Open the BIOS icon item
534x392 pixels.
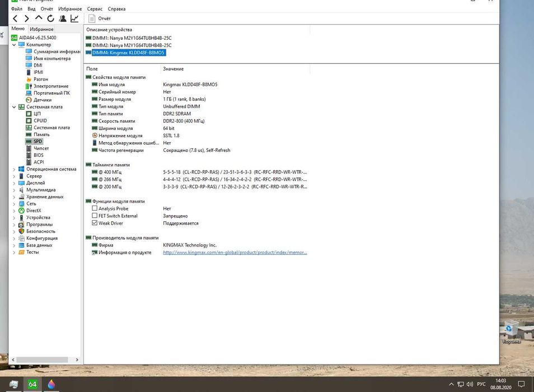(x=29, y=155)
